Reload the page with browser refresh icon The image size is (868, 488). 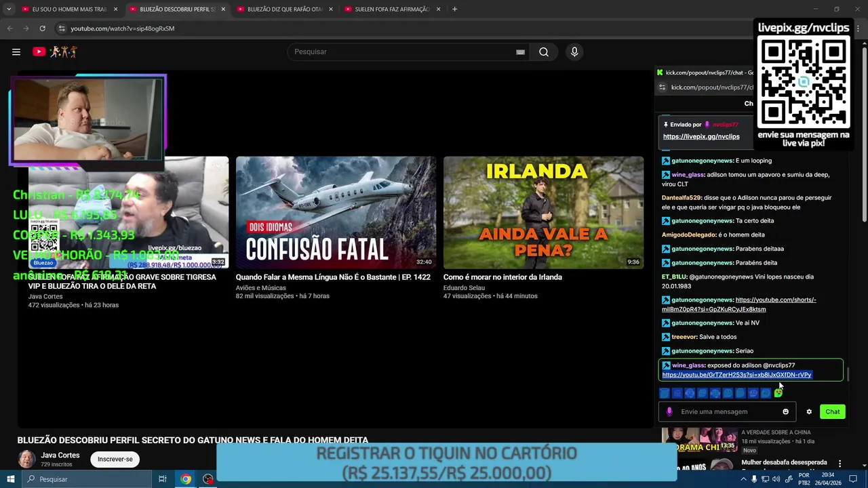click(x=42, y=28)
